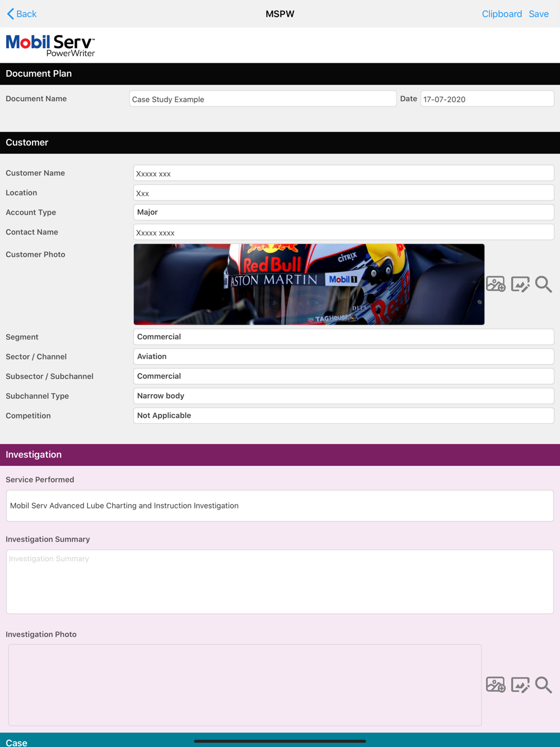This screenshot has width=560, height=747.
Task: Tap the Service Performed label
Action: coord(40,480)
